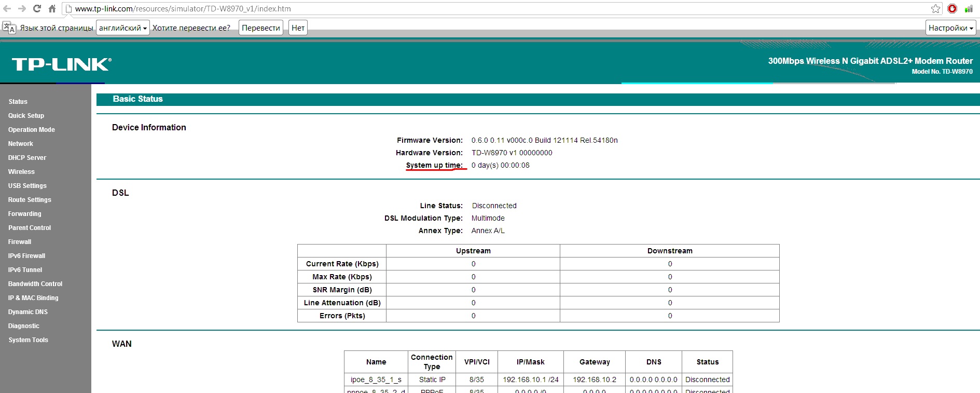Viewport: 980px width, 393px height.
Task: Click the Static IP connection type cell
Action: [x=432, y=380]
